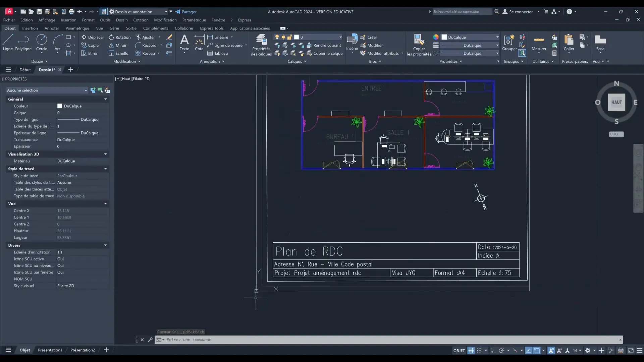The image size is (644, 362).
Task: Toggle object snap tracking in status bar
Action: 528,351
